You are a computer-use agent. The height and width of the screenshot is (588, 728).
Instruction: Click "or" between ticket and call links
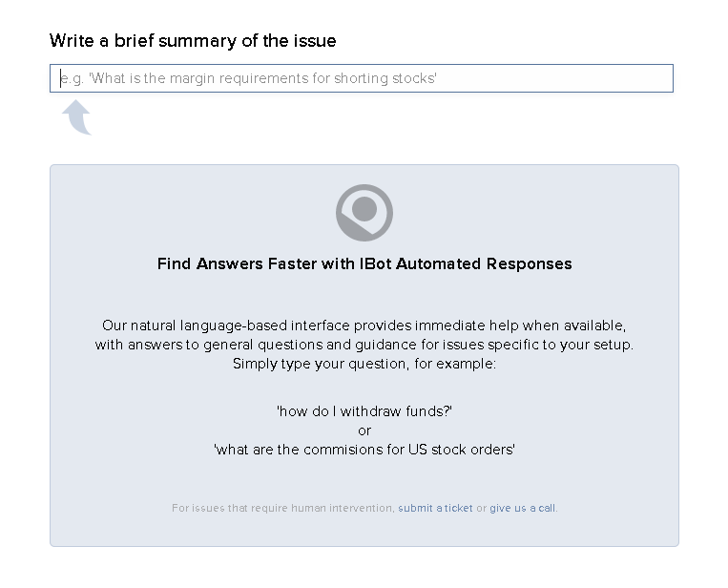(481, 508)
